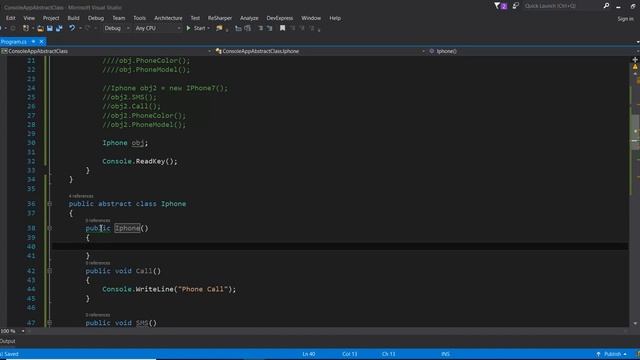Open the View menu
This screenshot has height=360, width=640.
pos(29,18)
